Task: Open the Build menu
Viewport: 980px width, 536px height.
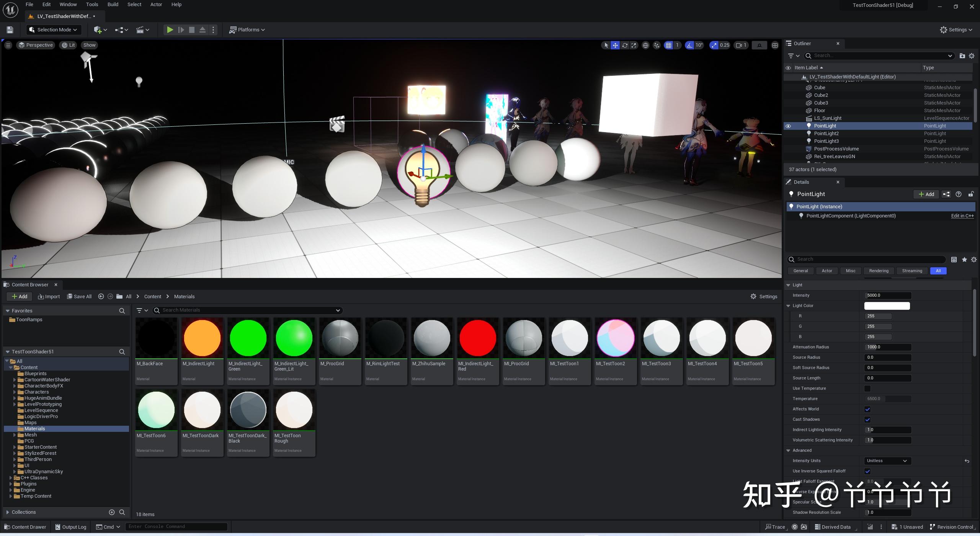Action: coord(113,5)
